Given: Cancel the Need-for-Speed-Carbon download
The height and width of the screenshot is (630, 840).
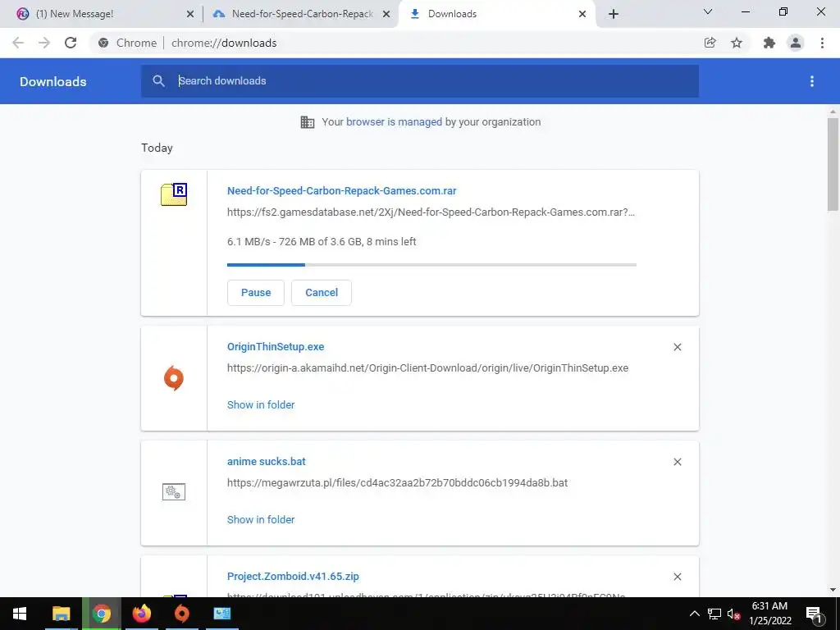Looking at the screenshot, I should point(322,293).
